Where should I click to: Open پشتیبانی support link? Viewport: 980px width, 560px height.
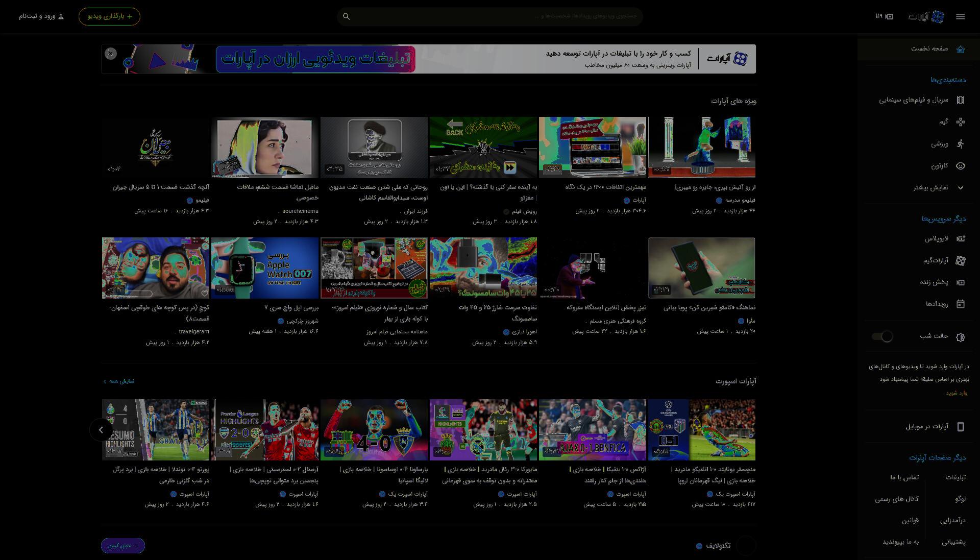click(953, 542)
